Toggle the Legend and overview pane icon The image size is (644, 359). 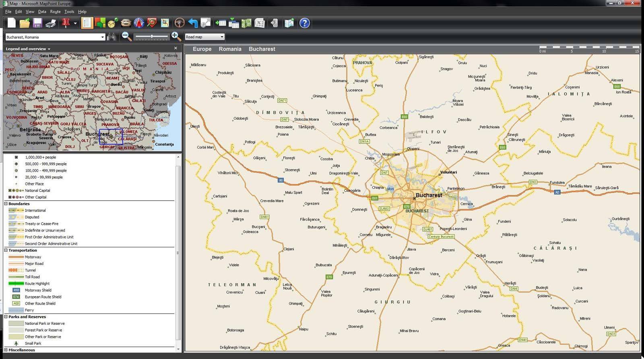click(x=87, y=23)
